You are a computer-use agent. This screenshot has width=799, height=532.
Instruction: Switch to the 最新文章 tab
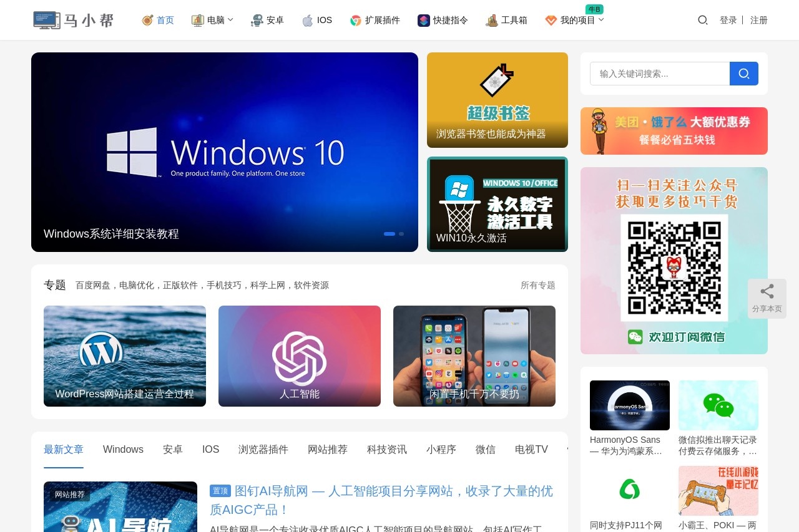[x=64, y=449]
